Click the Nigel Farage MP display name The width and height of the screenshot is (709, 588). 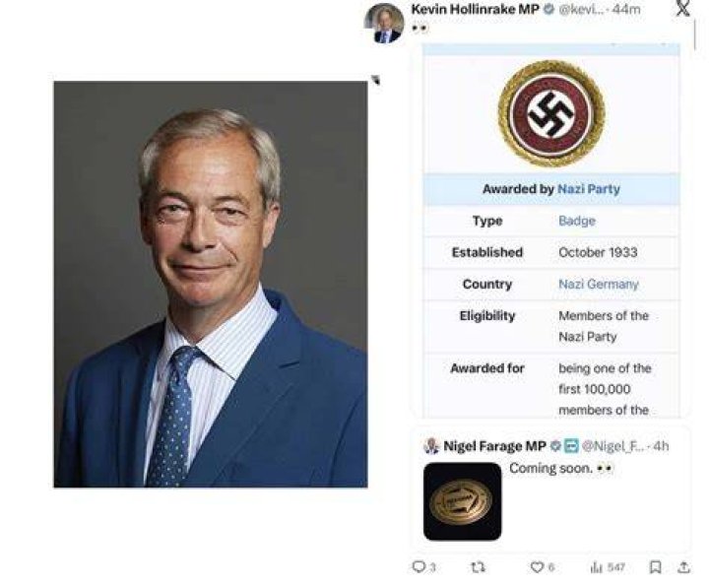494,446
